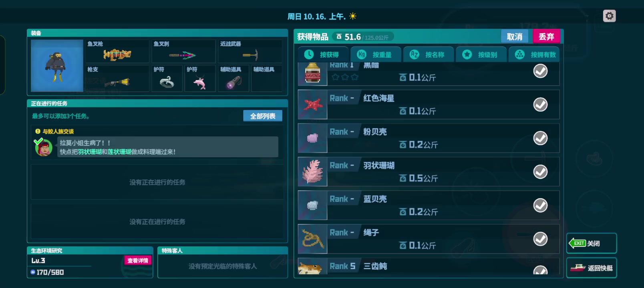
Task: Sort items by 按重量
Action: pos(375,54)
